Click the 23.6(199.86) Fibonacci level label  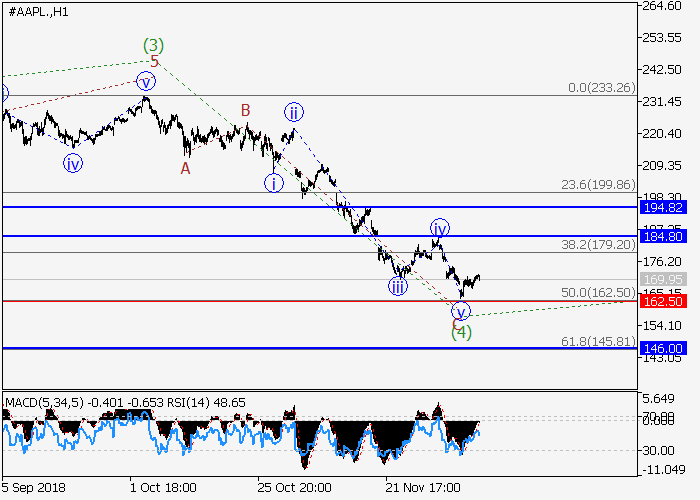pos(595,185)
